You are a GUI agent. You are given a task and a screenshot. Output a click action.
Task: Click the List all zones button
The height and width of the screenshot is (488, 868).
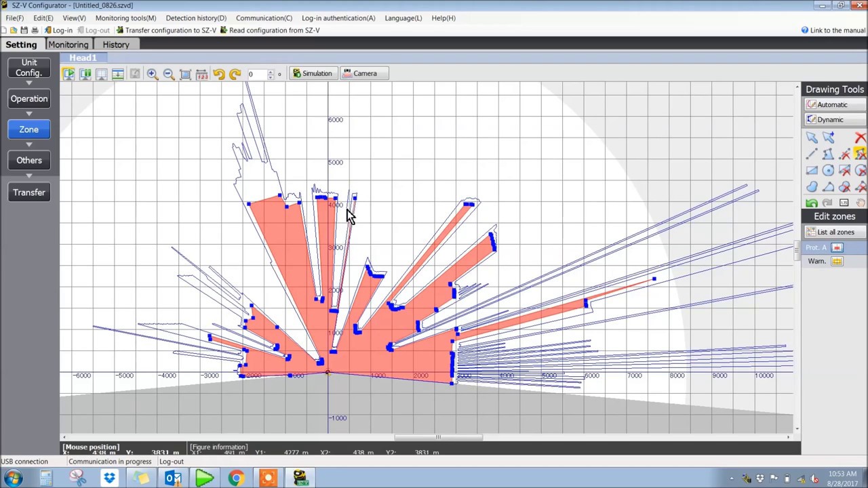pos(835,232)
